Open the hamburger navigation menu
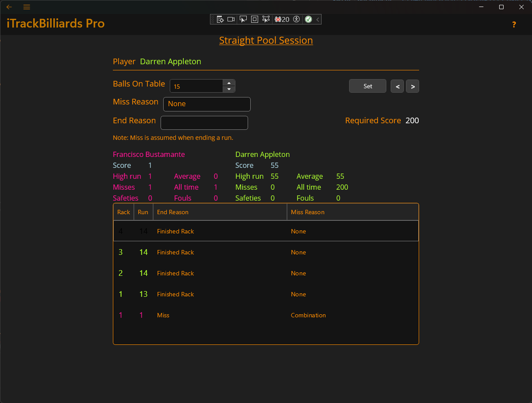Viewport: 532px width, 403px height. (x=27, y=7)
